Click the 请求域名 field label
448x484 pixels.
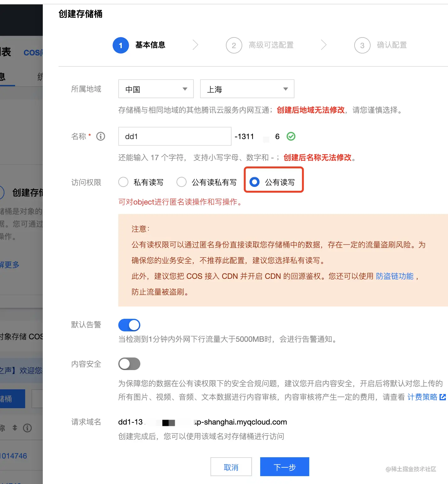[86, 422]
